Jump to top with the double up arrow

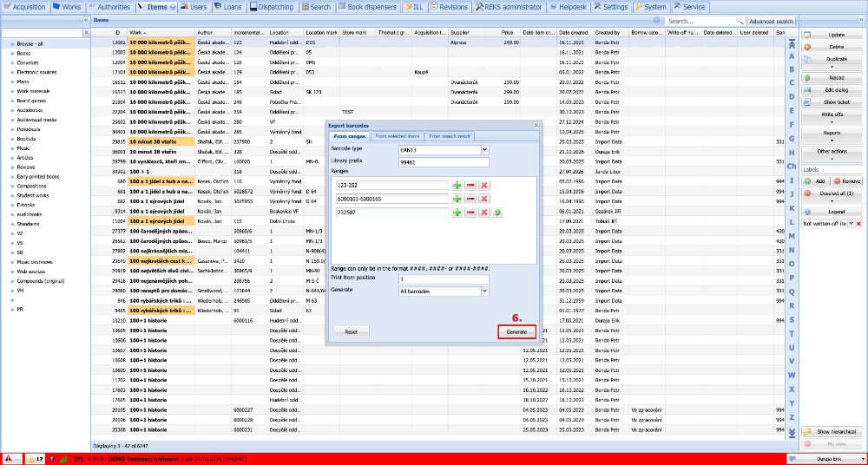click(x=792, y=44)
